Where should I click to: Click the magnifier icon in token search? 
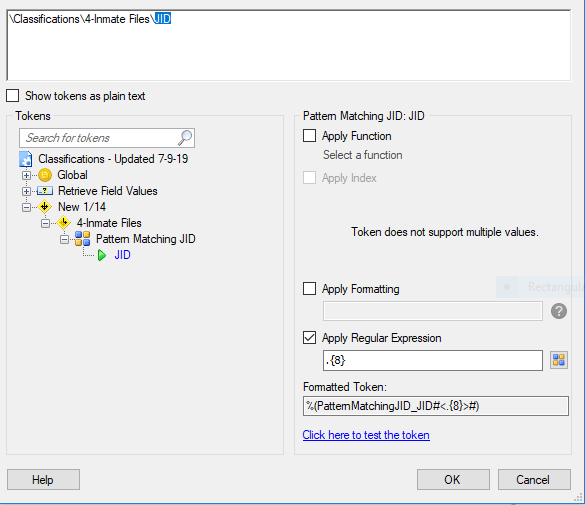tap(185, 138)
